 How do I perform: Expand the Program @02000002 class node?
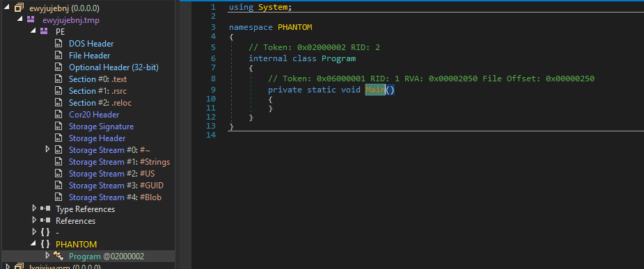(x=47, y=256)
